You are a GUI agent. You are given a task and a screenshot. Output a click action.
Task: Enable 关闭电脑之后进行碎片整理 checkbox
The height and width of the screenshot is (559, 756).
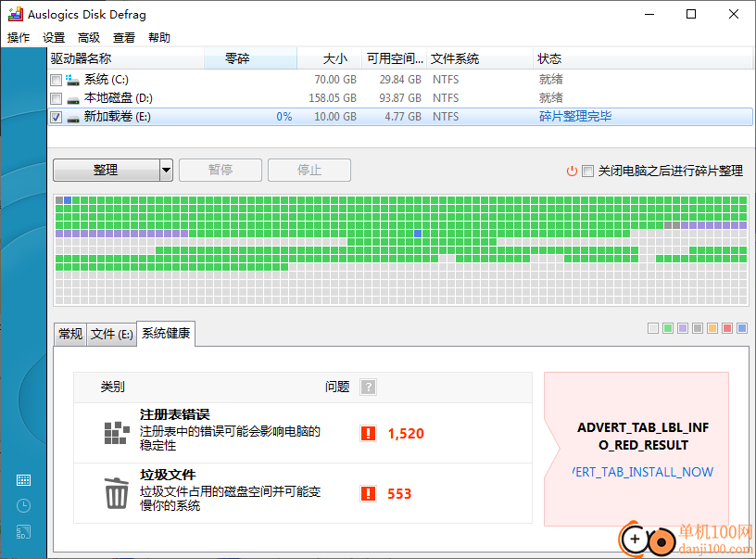point(587,171)
